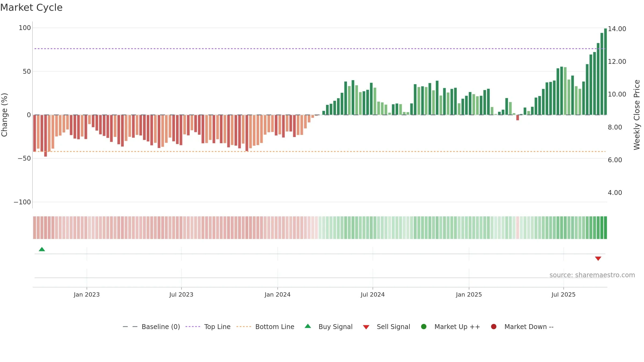
Task: Toggle the Market Up ++ legend entry
Action: [451, 327]
